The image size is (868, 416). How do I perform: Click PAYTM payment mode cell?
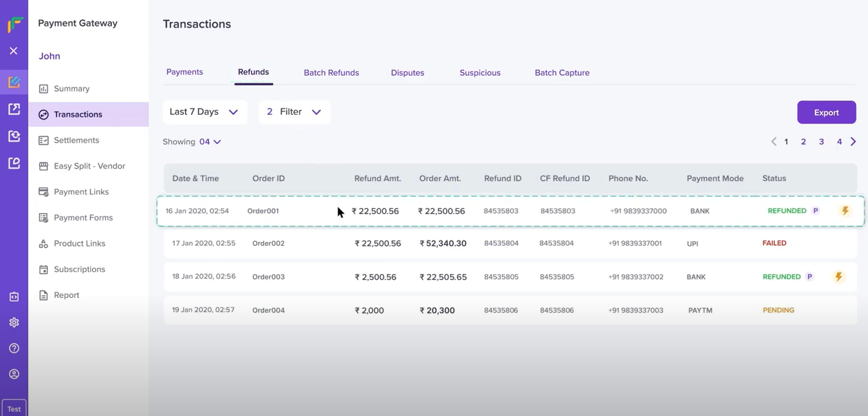700,310
